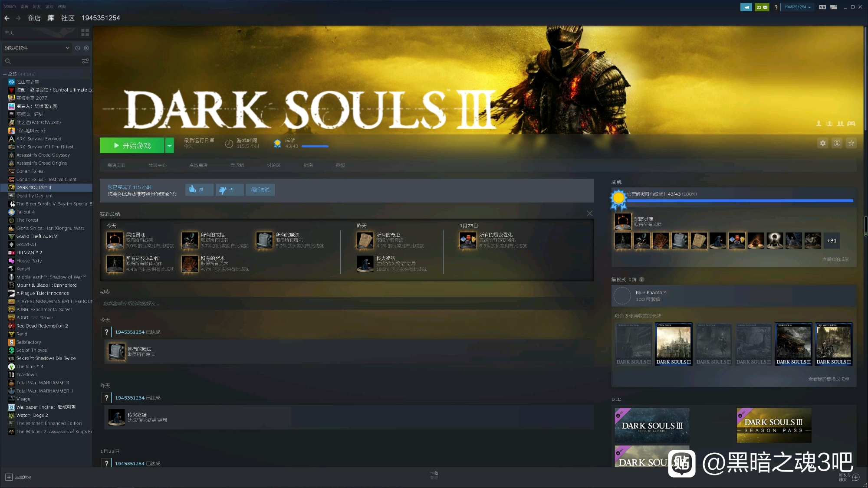Viewport: 868px width, 488px height.
Task: Select Fallout 4 in library
Action: point(26,212)
